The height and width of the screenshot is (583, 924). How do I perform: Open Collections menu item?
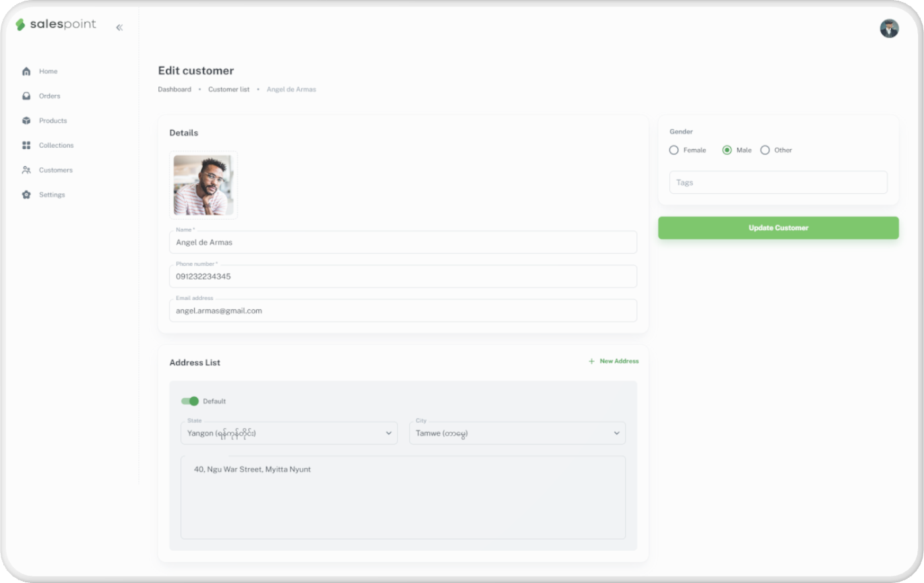pos(56,145)
